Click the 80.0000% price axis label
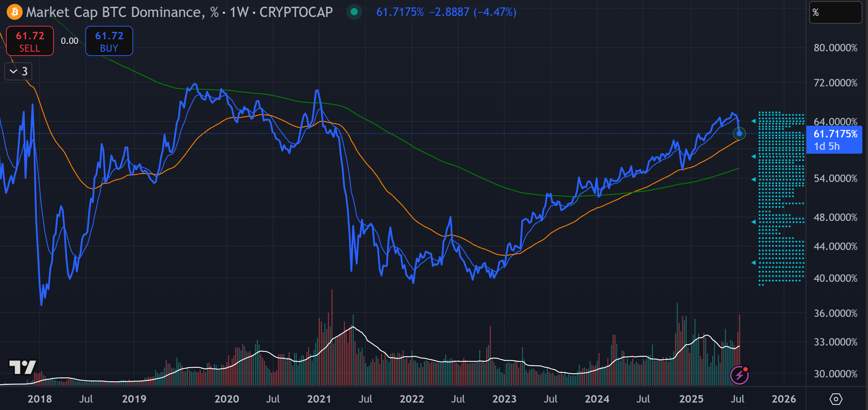The image size is (868, 410). coord(835,48)
